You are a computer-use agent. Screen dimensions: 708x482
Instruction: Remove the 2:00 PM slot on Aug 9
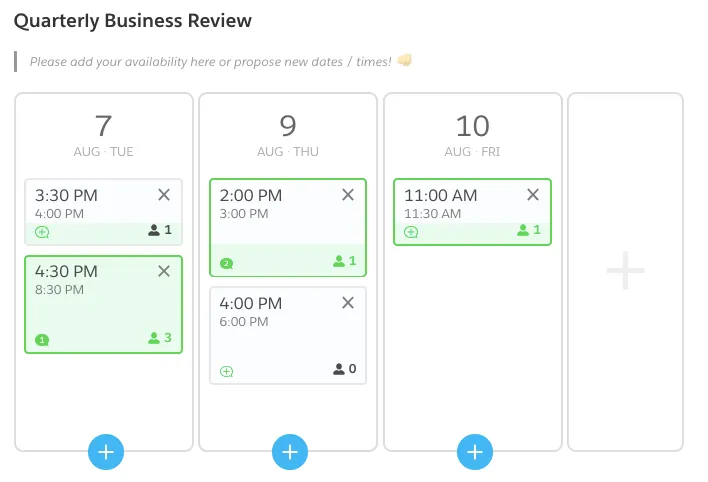click(x=348, y=195)
